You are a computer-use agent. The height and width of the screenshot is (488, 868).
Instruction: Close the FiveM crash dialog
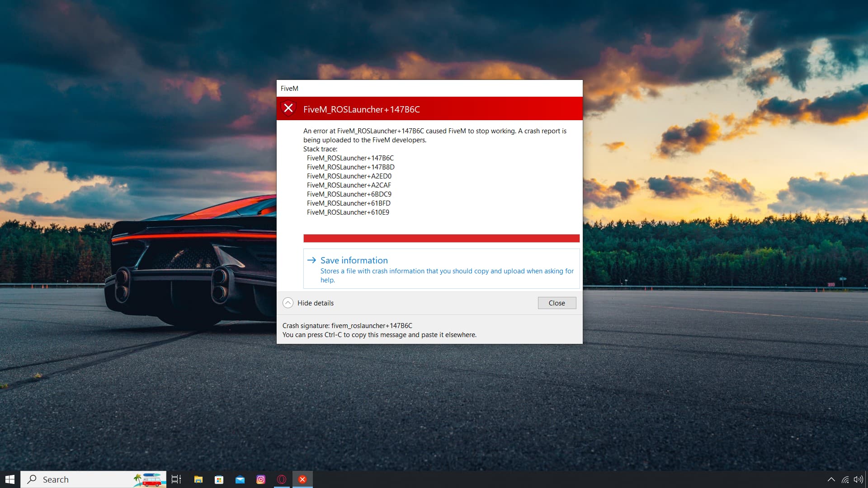point(557,303)
